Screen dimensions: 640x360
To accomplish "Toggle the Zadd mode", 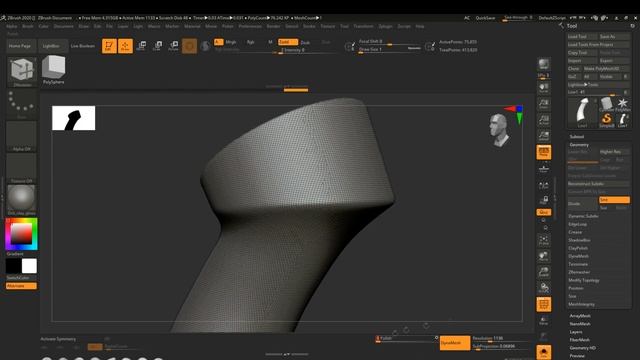I will click(x=288, y=42).
